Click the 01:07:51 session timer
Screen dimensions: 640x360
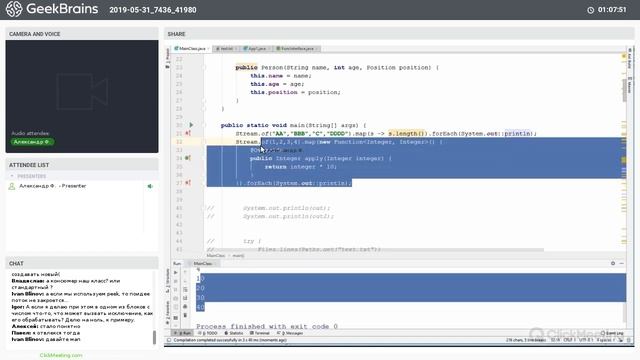612,10
